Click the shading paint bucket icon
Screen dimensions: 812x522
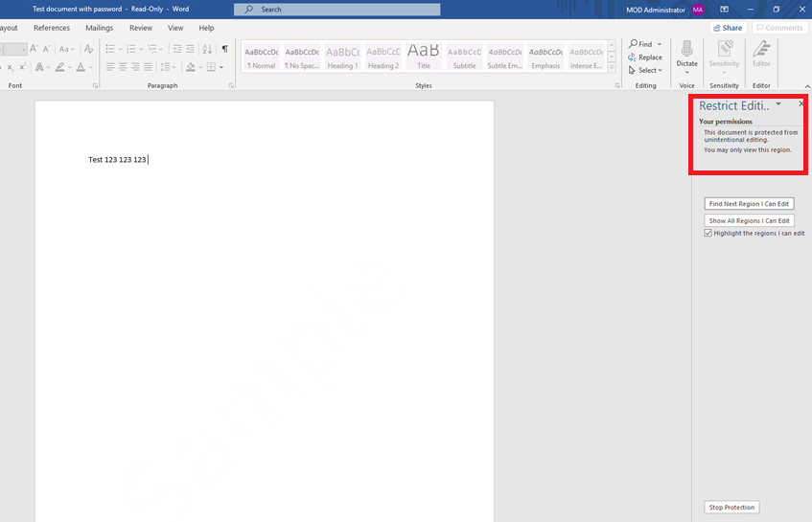pos(191,67)
